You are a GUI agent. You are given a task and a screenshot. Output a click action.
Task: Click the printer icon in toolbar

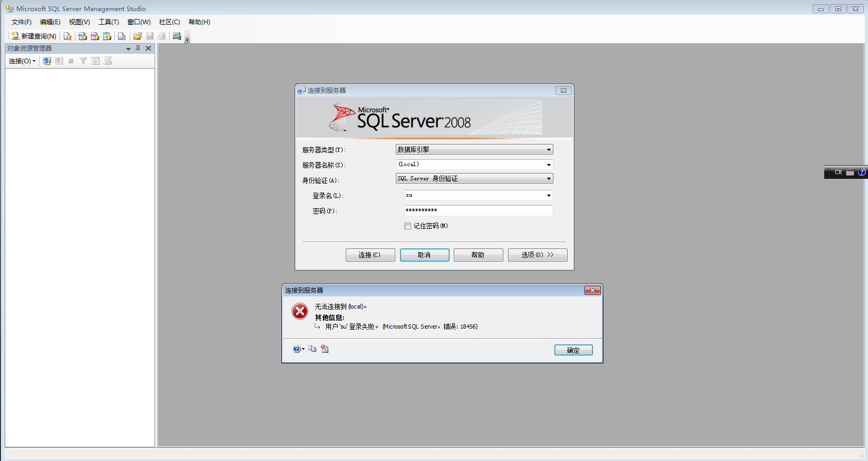click(x=162, y=36)
